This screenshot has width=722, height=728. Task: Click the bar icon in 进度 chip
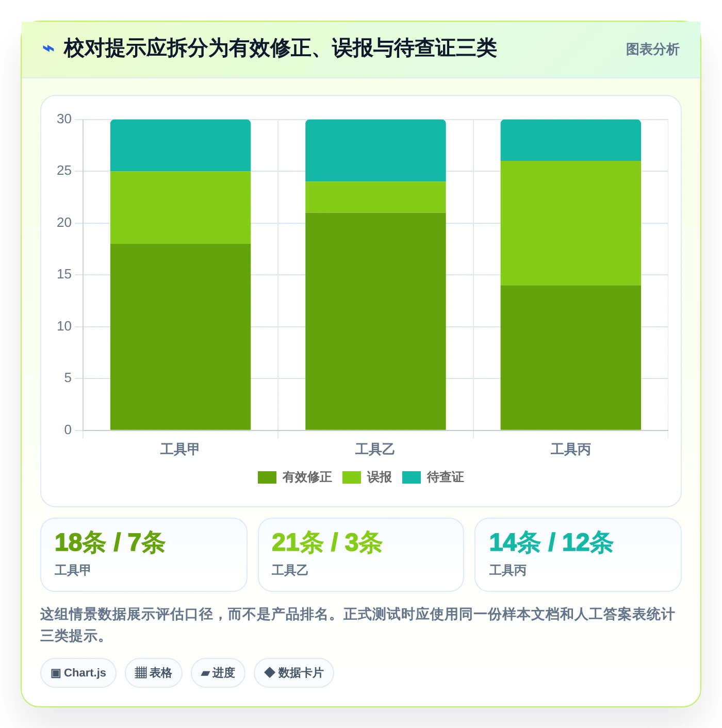(x=205, y=673)
